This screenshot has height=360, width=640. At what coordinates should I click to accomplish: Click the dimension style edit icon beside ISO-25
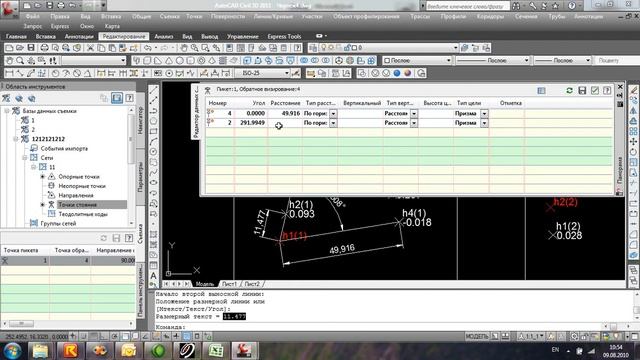tap(296, 73)
